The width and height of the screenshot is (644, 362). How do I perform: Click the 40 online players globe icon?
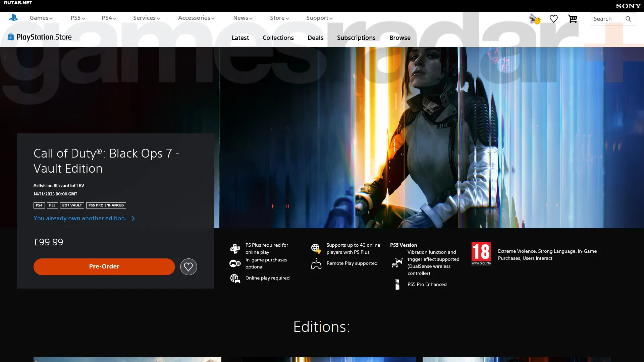point(316,248)
